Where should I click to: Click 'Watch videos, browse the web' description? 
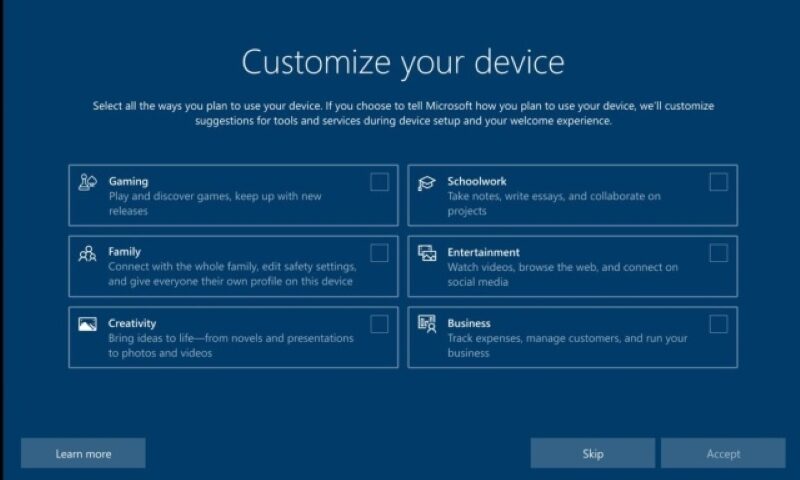coord(563,274)
